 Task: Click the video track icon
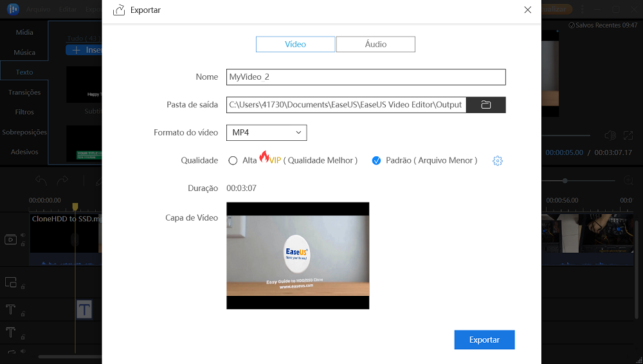click(10, 239)
